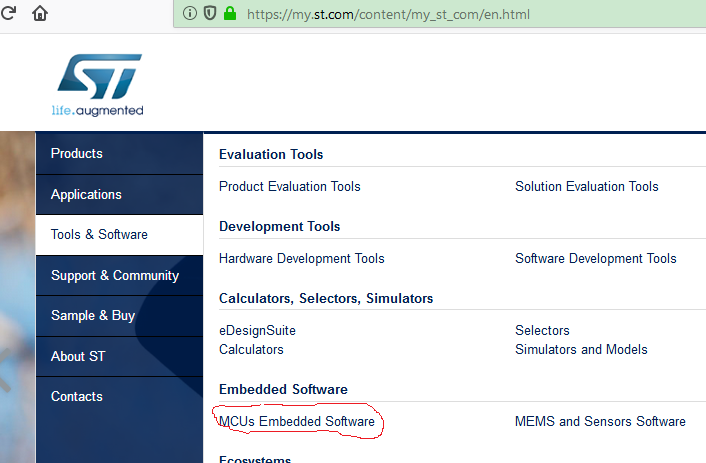Open Solution Evaluation Tools link
This screenshot has width=706, height=463.
(587, 186)
